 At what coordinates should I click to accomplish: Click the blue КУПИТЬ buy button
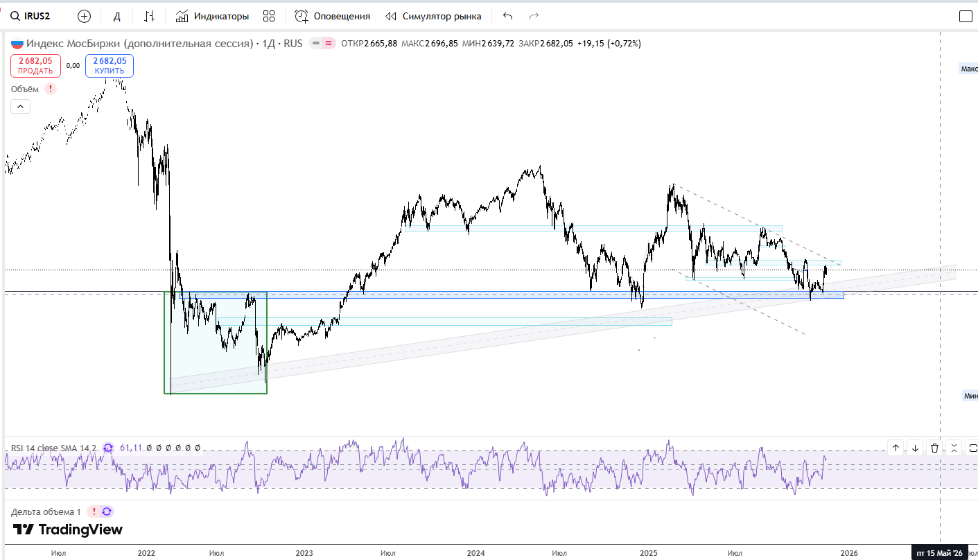coord(110,66)
